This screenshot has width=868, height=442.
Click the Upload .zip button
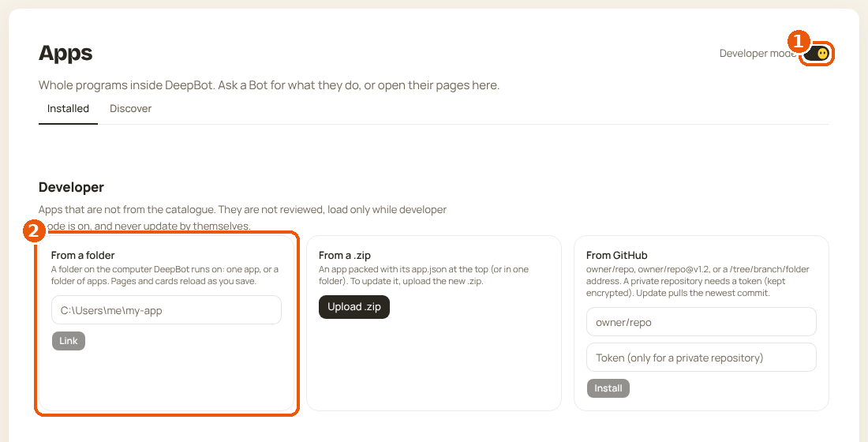click(354, 307)
